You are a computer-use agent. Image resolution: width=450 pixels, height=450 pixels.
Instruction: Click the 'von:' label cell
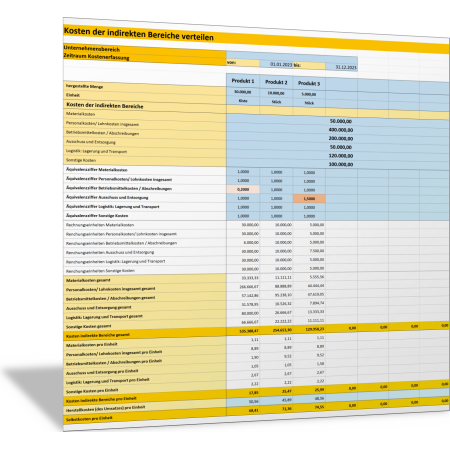pos(243,63)
